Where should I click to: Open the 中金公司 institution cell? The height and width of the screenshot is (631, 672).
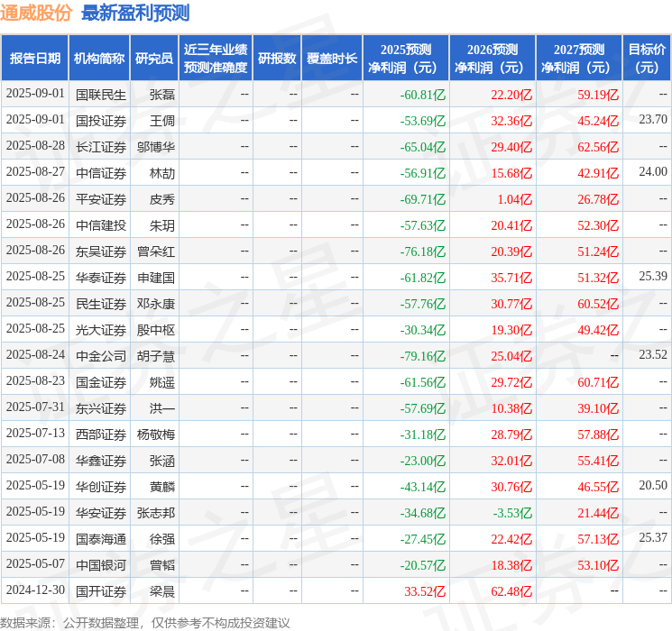101,355
